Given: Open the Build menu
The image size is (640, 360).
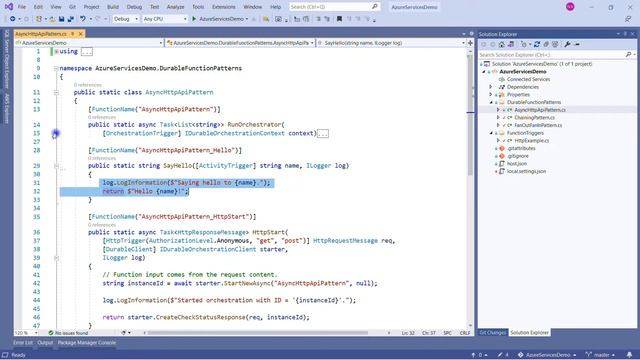Looking at the screenshot, I should click(113, 7).
